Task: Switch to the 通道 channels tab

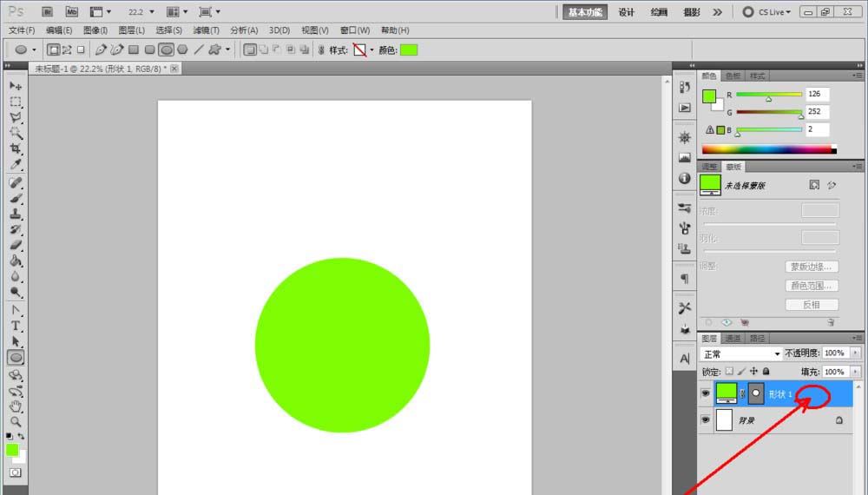Action: 733,339
